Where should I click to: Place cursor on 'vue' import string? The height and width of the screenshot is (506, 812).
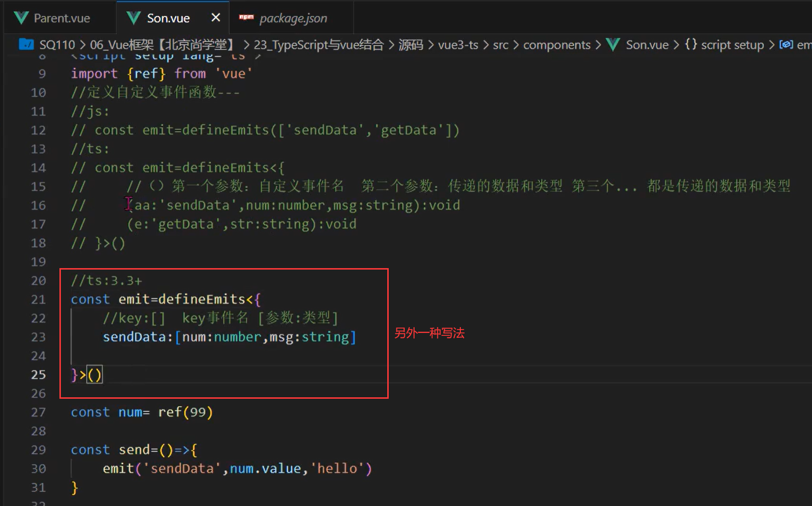coord(234,74)
